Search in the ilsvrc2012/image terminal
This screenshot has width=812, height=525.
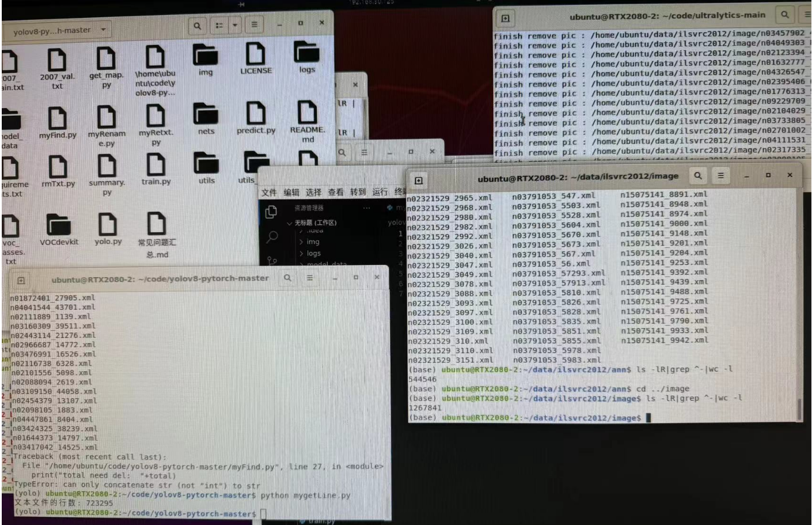coord(698,175)
